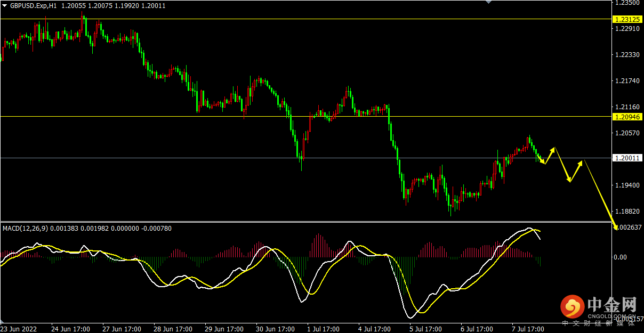The width and height of the screenshot is (644, 333).
Task: Click the 1.21160 price scale value
Action: click(627, 107)
